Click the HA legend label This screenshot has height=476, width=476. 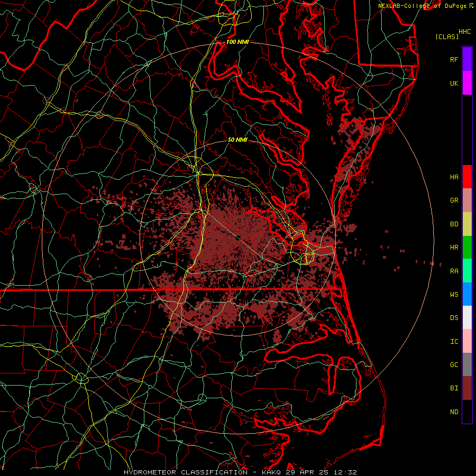coord(454,177)
